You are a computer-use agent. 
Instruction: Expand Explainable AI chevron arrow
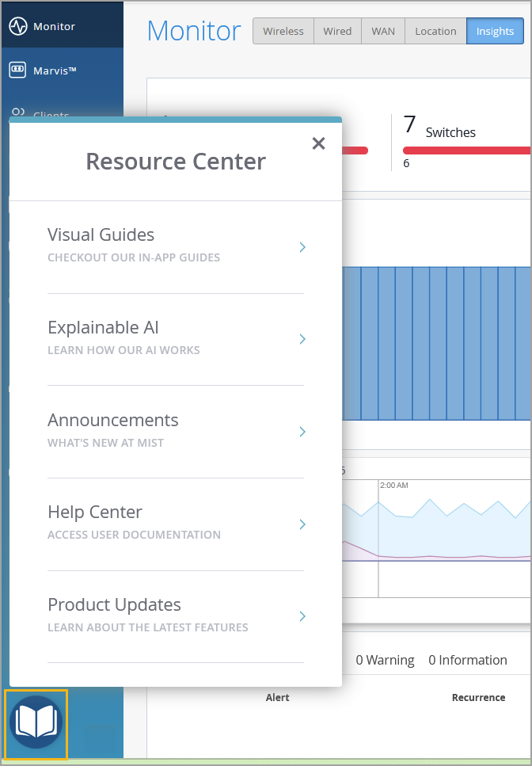(x=302, y=339)
